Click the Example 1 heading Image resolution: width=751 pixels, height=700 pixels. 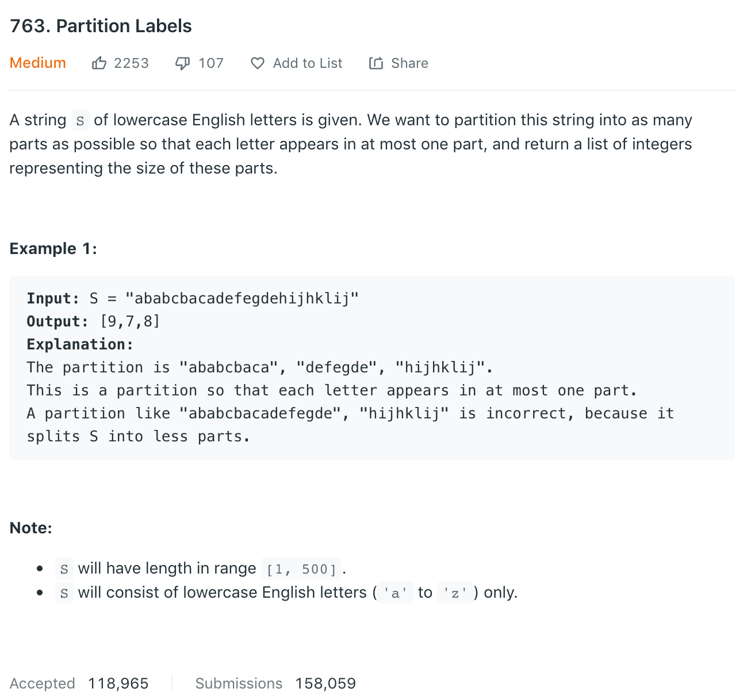tap(53, 248)
